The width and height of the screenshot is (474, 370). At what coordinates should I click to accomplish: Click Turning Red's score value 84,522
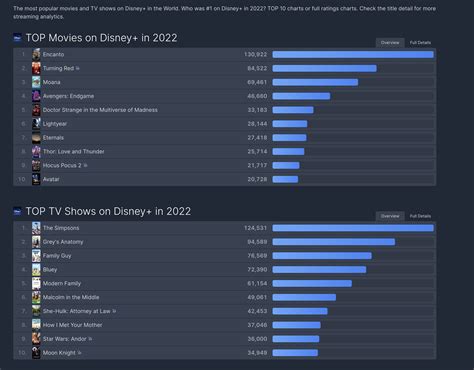coord(257,68)
